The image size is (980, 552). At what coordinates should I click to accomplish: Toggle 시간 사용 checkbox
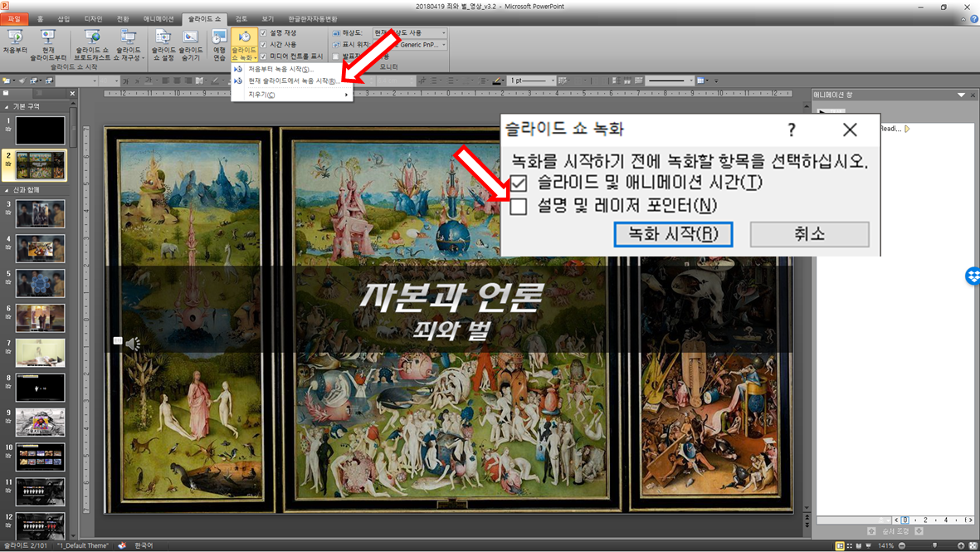click(263, 44)
